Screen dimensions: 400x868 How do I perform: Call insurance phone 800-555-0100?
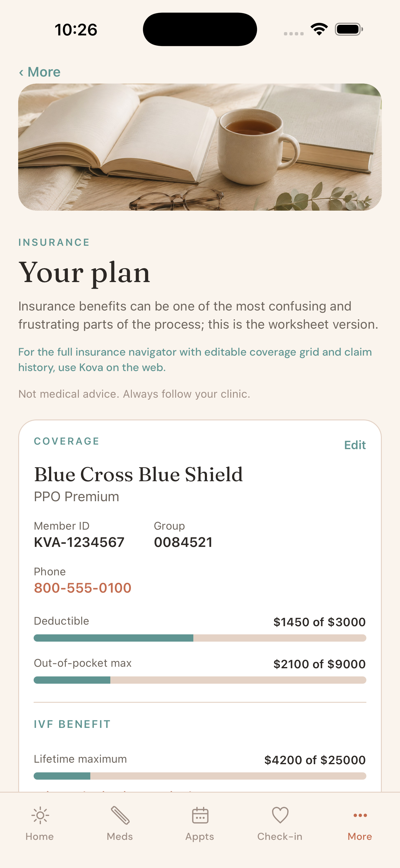(x=83, y=588)
